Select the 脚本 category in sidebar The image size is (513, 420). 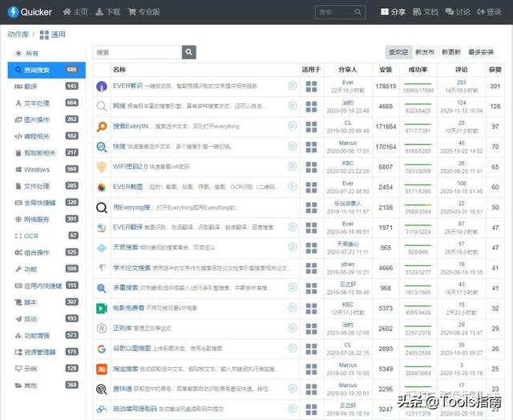(46, 302)
